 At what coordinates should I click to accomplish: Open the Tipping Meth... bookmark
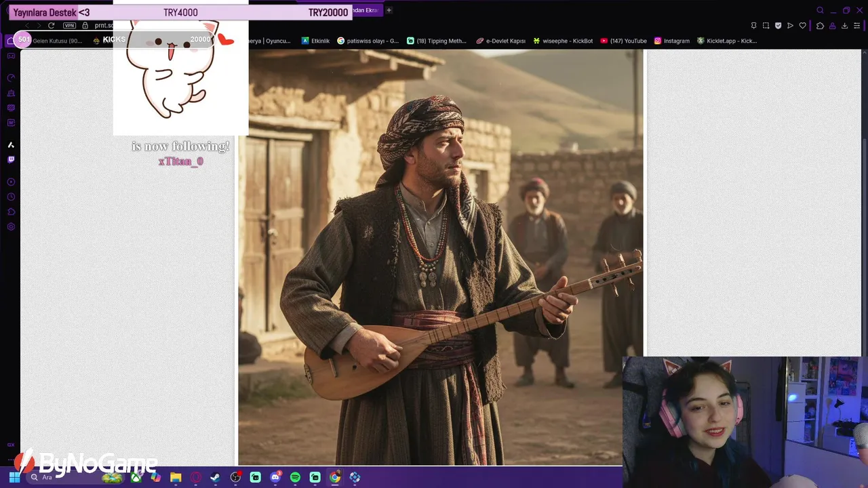point(437,41)
